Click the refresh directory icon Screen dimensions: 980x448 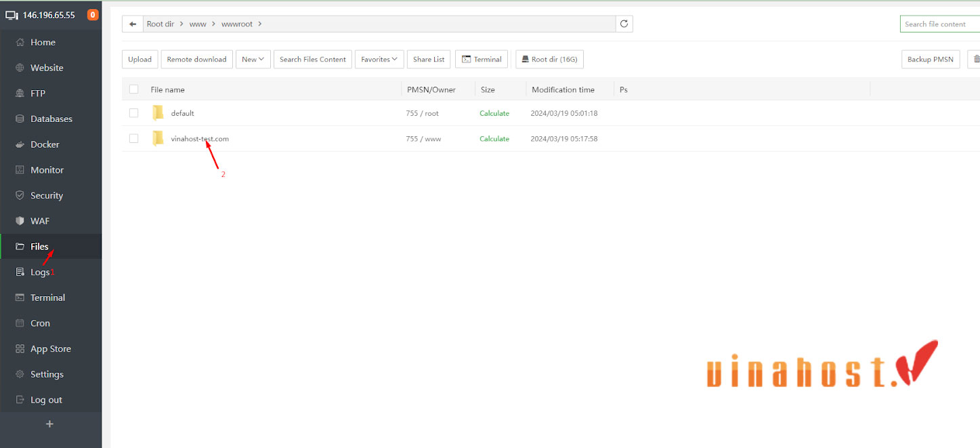pos(624,24)
